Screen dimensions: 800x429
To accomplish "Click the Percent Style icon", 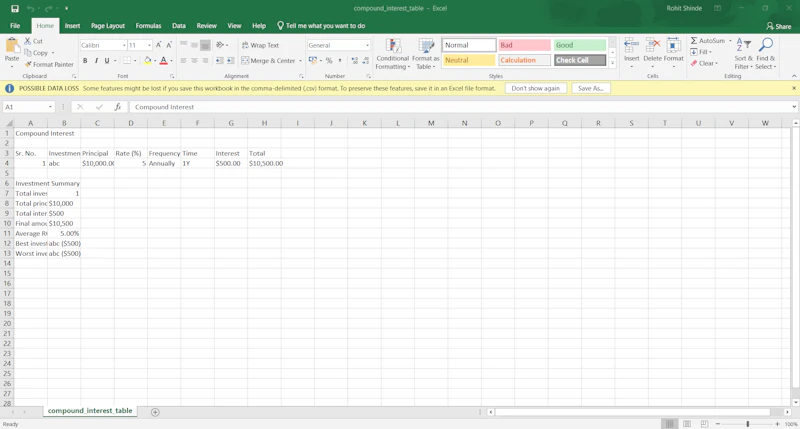I will click(x=329, y=61).
